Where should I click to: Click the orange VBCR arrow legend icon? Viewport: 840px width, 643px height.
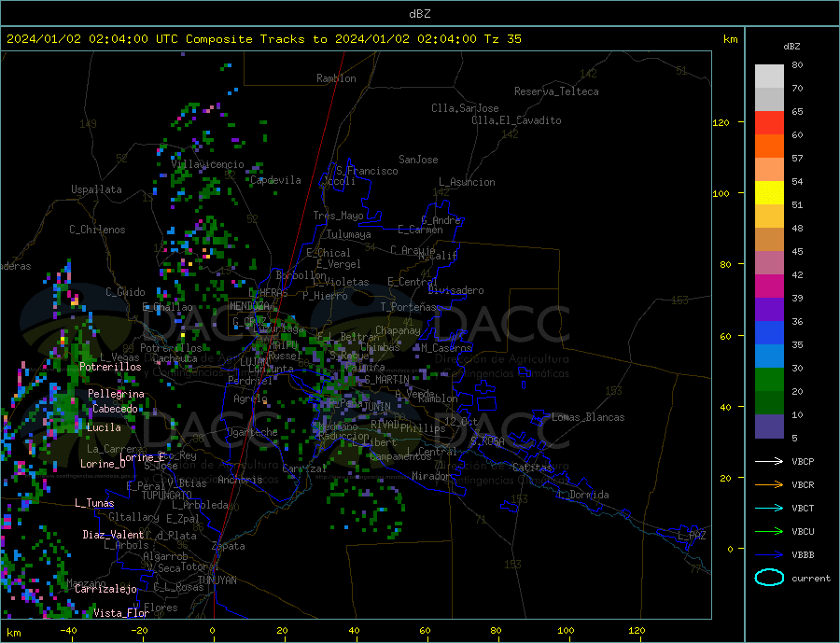[769, 485]
